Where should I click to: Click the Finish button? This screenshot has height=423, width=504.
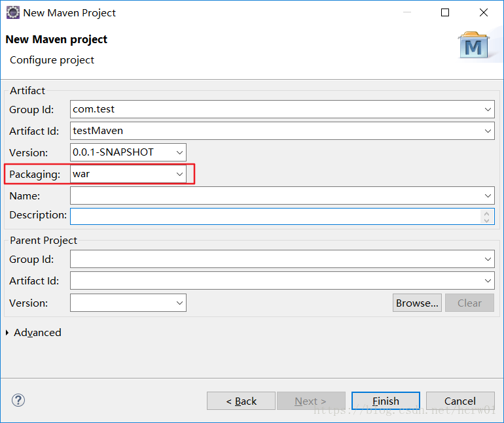(386, 401)
